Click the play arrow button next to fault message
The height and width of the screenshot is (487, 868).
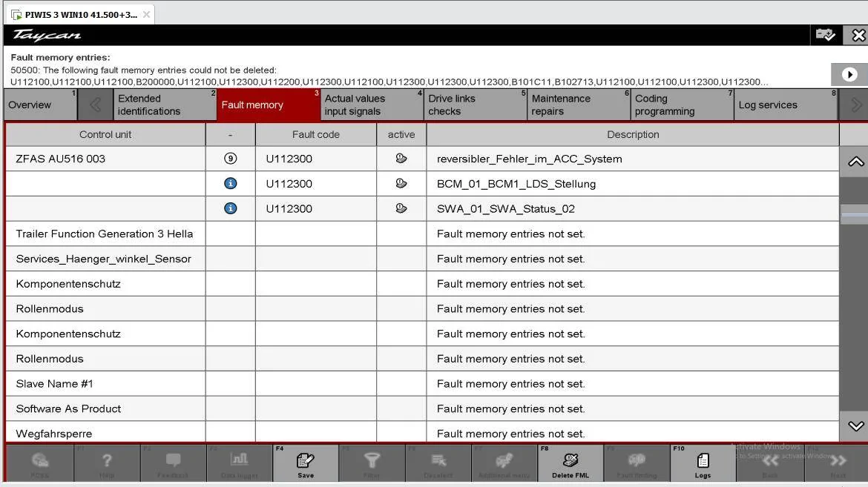point(849,74)
